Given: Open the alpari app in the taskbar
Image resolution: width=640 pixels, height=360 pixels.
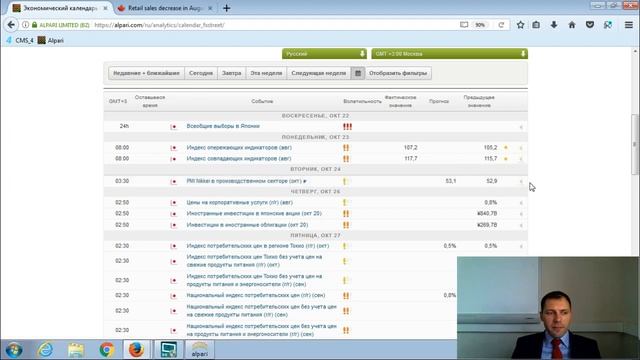Looking at the screenshot, I should tap(200, 350).
